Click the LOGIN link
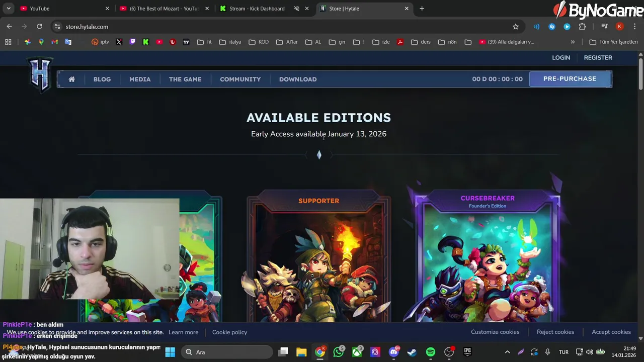This screenshot has height=362, width=644. [561, 57]
